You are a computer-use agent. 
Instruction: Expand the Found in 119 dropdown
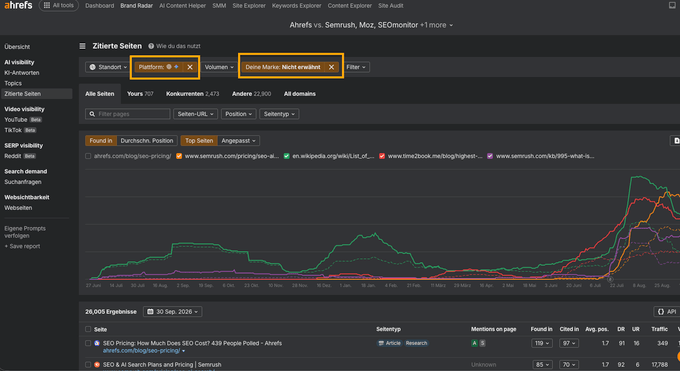[542, 343]
